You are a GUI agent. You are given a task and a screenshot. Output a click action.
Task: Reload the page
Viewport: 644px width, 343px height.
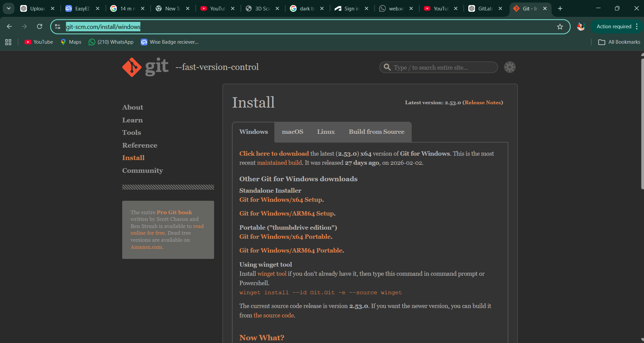(x=39, y=27)
